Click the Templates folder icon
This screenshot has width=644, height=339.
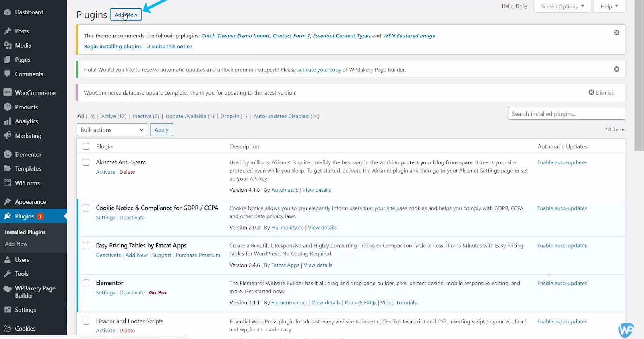(7, 168)
